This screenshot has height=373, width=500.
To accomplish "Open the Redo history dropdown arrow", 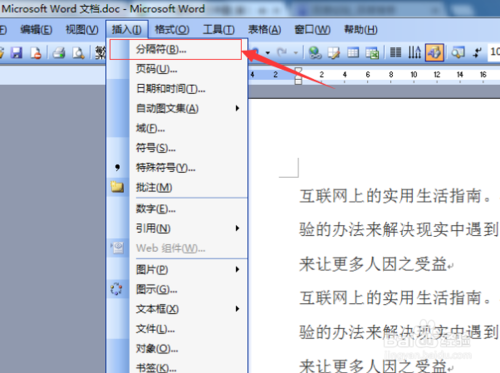I will [x=296, y=53].
